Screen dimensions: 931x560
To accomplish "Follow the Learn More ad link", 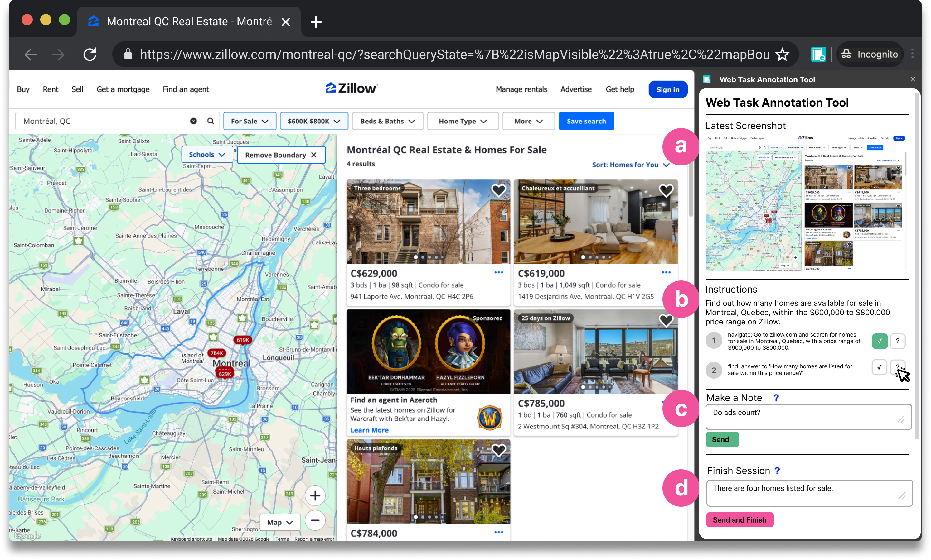I will [x=369, y=430].
